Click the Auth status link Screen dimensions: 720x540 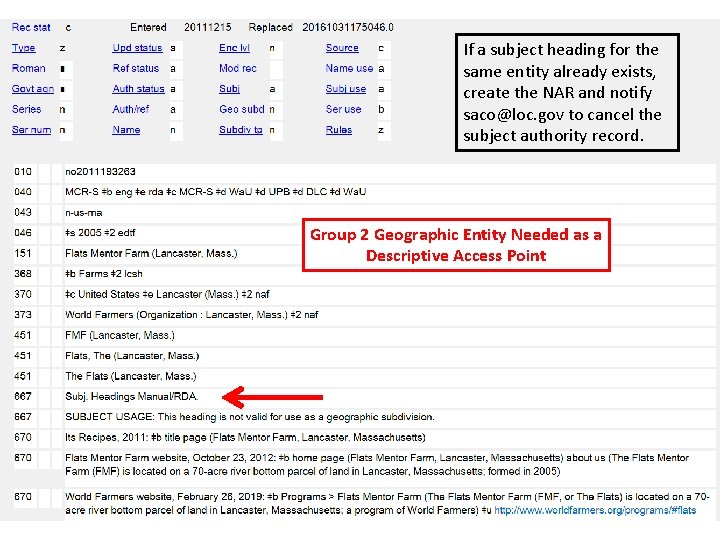(138, 89)
